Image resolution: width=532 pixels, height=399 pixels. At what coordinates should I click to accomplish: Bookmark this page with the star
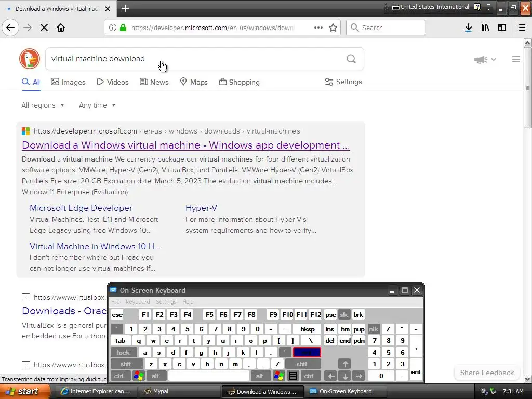(x=333, y=28)
